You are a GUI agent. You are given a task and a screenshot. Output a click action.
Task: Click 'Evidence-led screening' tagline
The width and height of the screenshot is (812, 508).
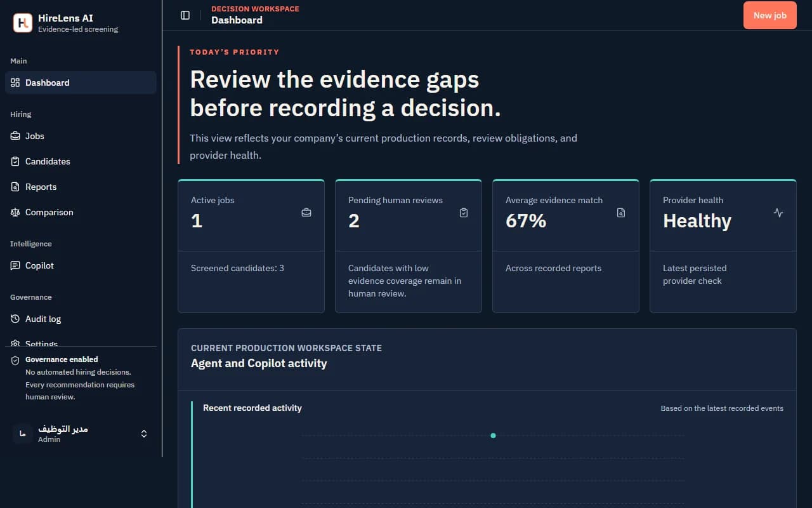pos(78,29)
